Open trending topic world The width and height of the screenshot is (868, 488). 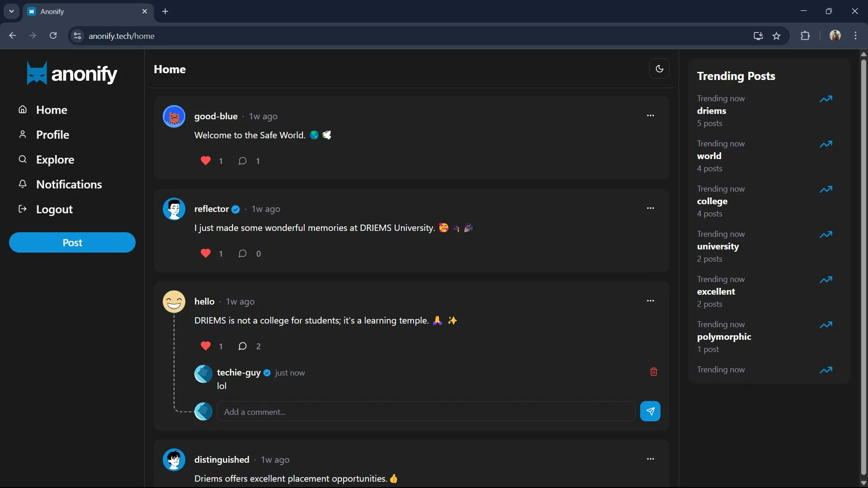[709, 156]
